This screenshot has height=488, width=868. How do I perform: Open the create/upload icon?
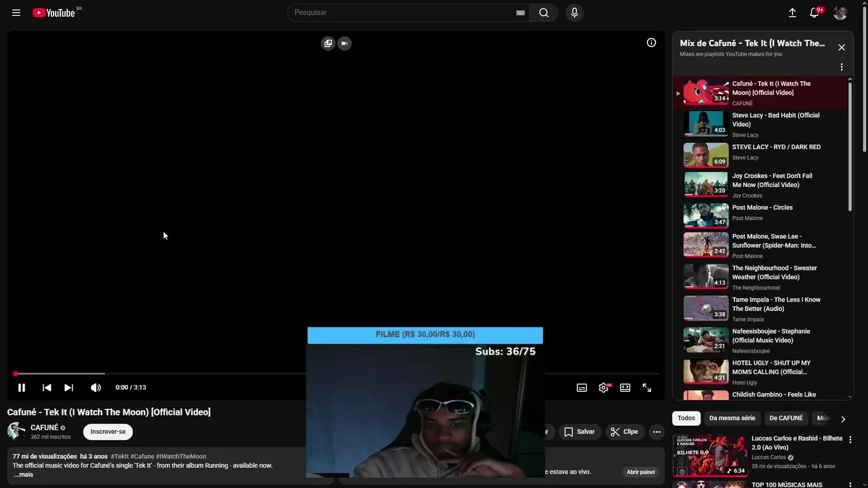(x=792, y=13)
